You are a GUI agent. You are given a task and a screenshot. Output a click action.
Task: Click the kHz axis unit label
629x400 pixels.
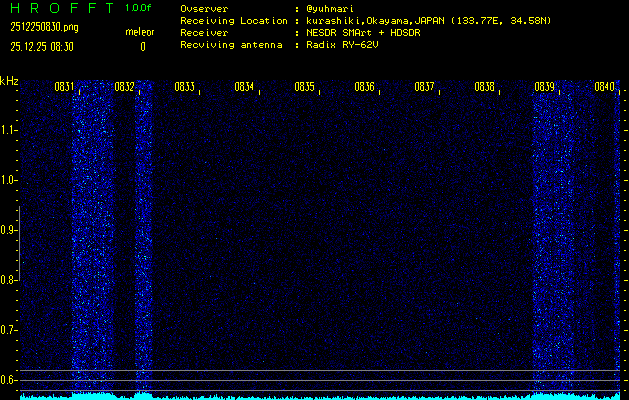click(x=10, y=80)
